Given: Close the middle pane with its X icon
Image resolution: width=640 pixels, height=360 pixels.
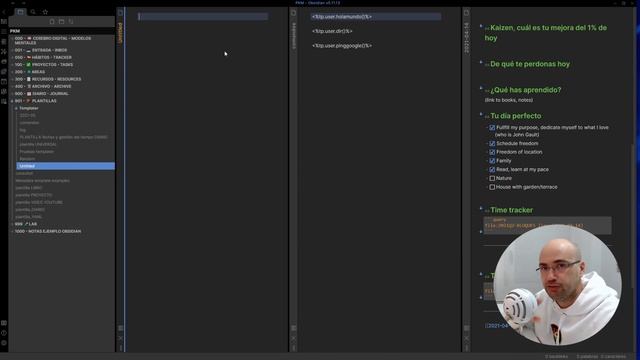Looking at the screenshot, I should pos(293,338).
